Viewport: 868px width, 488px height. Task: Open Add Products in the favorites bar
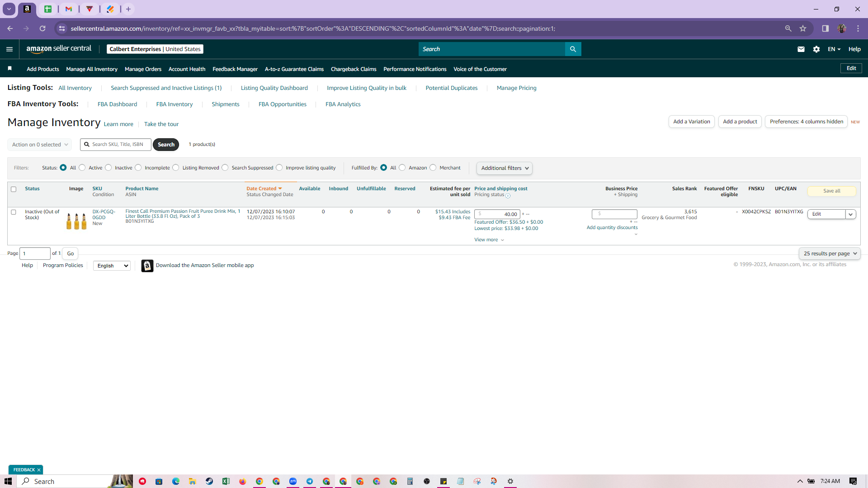click(43, 69)
